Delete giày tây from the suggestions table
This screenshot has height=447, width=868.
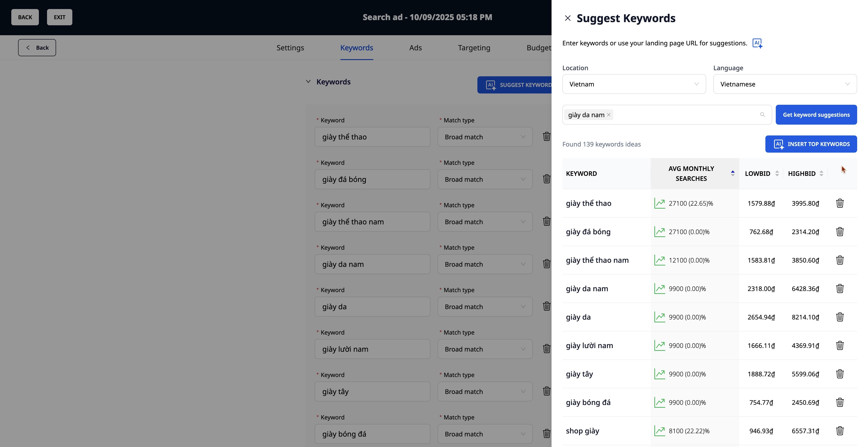coord(840,374)
